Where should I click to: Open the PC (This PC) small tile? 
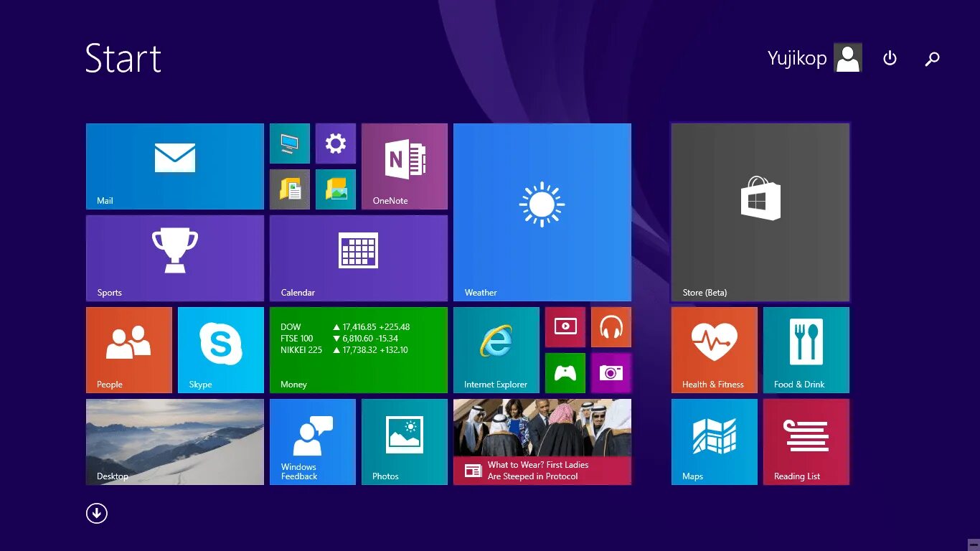(x=290, y=143)
